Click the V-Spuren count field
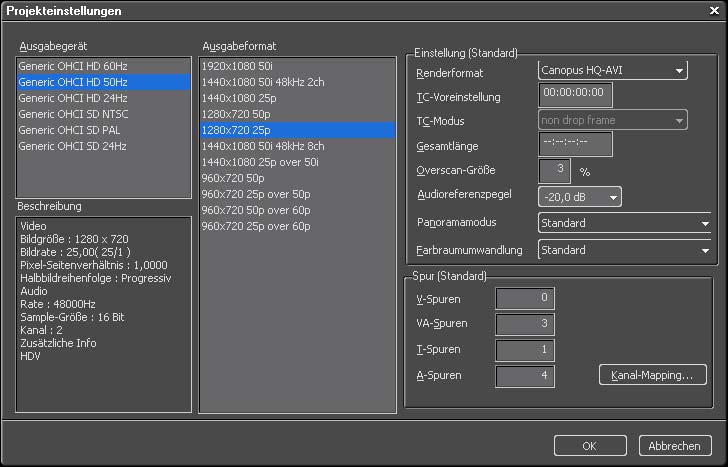 click(x=525, y=298)
